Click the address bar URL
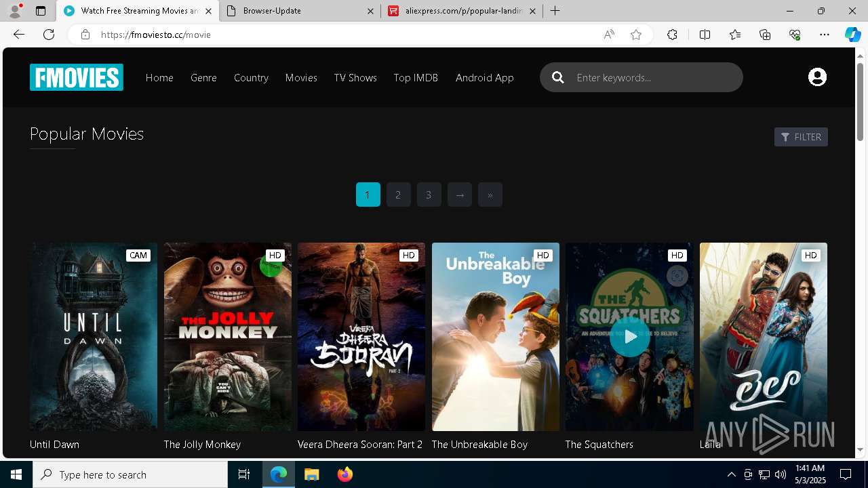 156,35
